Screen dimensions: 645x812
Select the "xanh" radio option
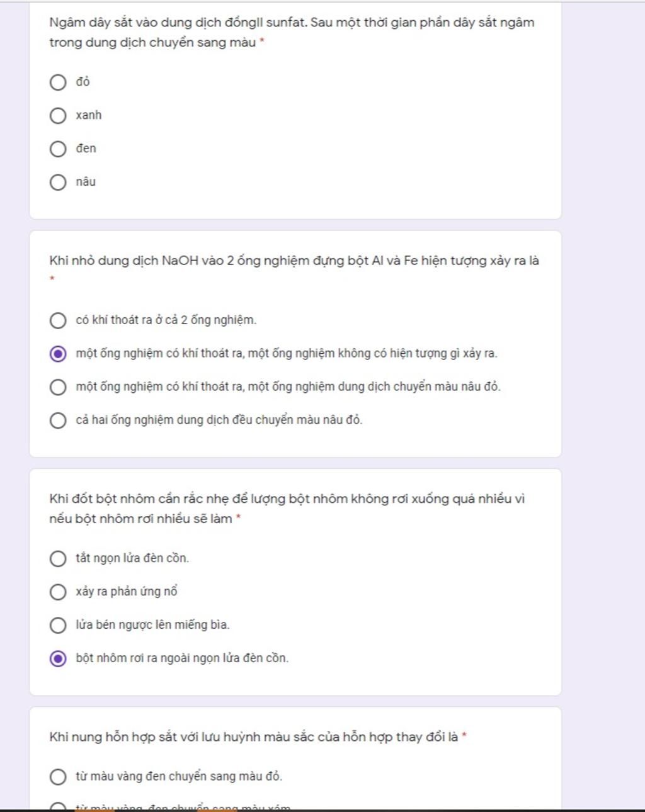point(58,116)
